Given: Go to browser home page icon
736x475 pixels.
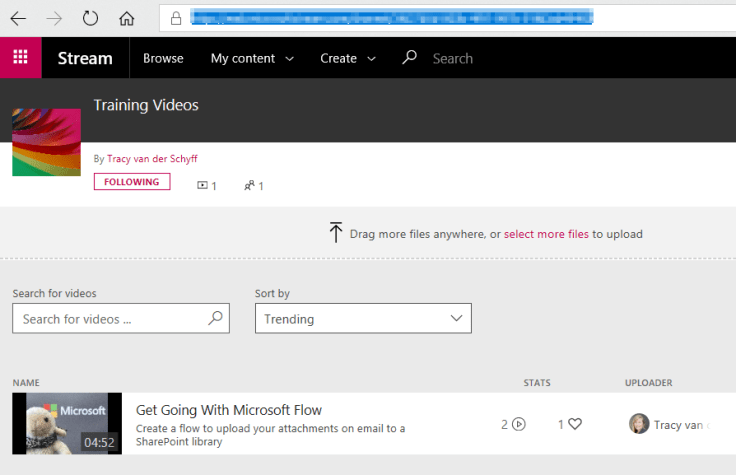Looking at the screenshot, I should 127,18.
